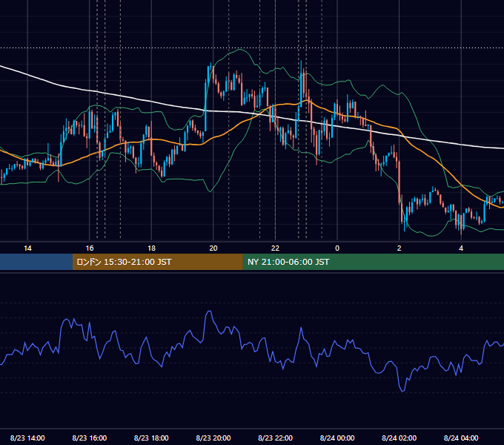Image resolution: width=504 pixels, height=445 pixels.
Task: Click the 14 hour label on price chart axis
Action: click(x=27, y=248)
